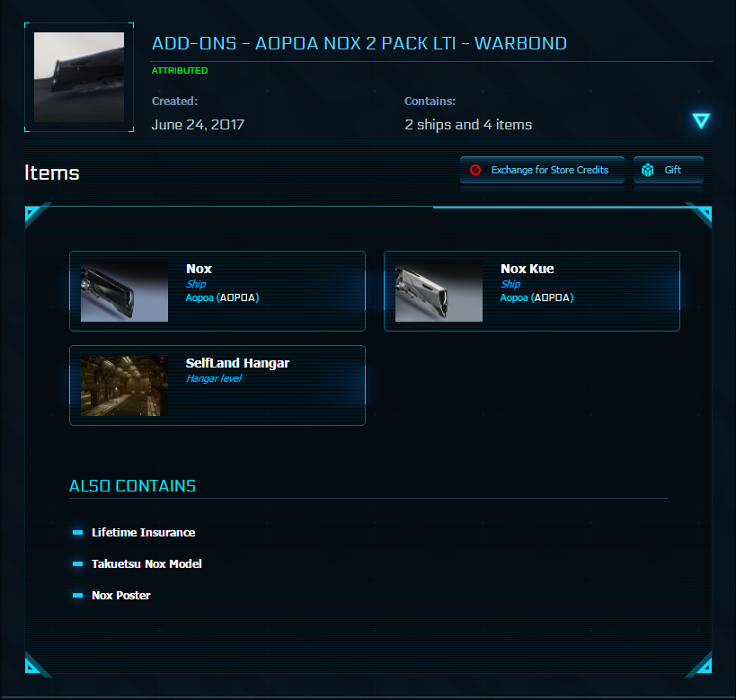This screenshot has height=700, width=736.
Task: Click the Aopoa manufacturer link under Nox
Action: (x=200, y=297)
